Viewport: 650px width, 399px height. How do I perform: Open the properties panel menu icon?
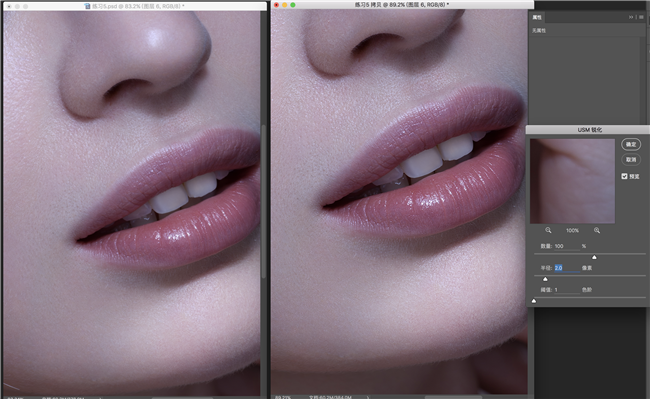pyautogui.click(x=641, y=17)
